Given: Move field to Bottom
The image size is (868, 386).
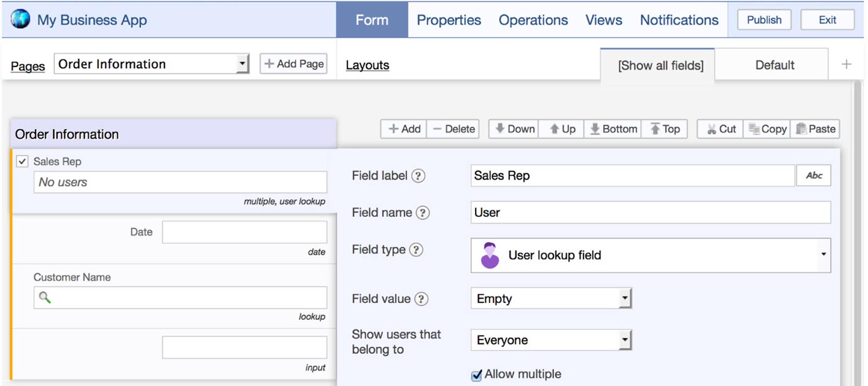Looking at the screenshot, I should [x=613, y=129].
